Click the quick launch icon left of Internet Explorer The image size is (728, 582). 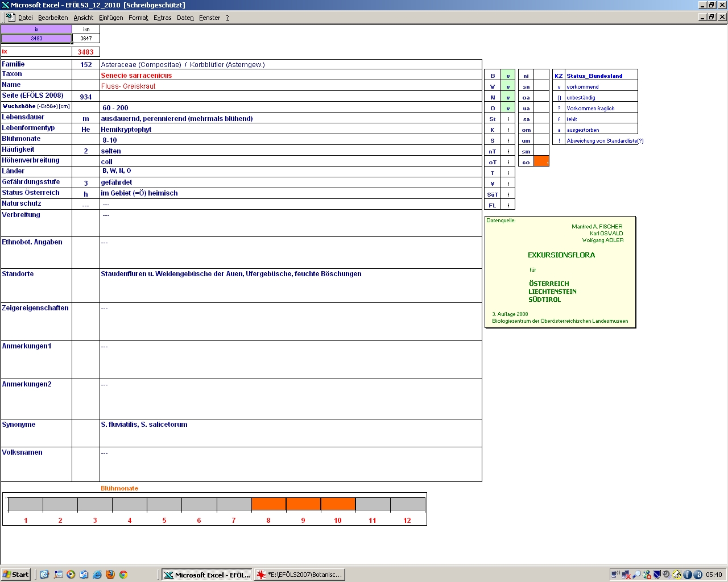tap(84, 575)
